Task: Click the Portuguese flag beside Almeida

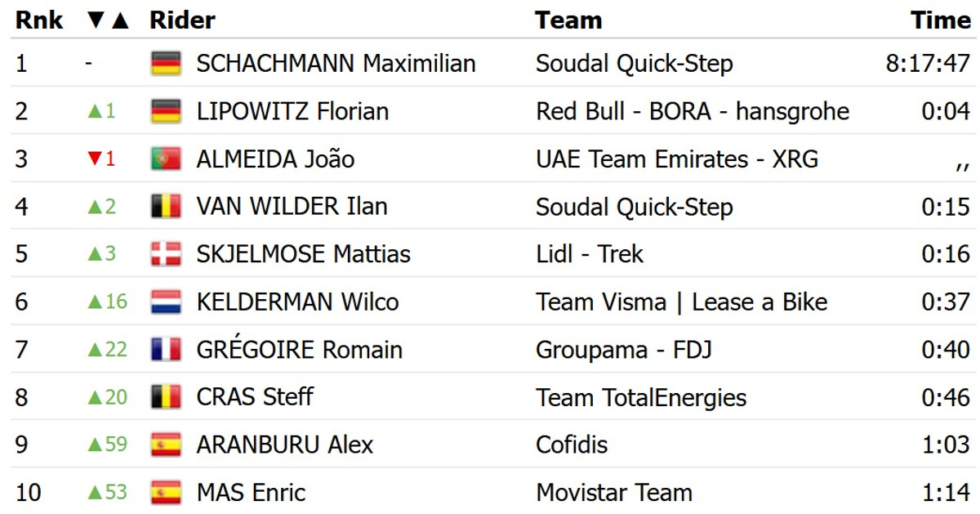Action: click(166, 159)
